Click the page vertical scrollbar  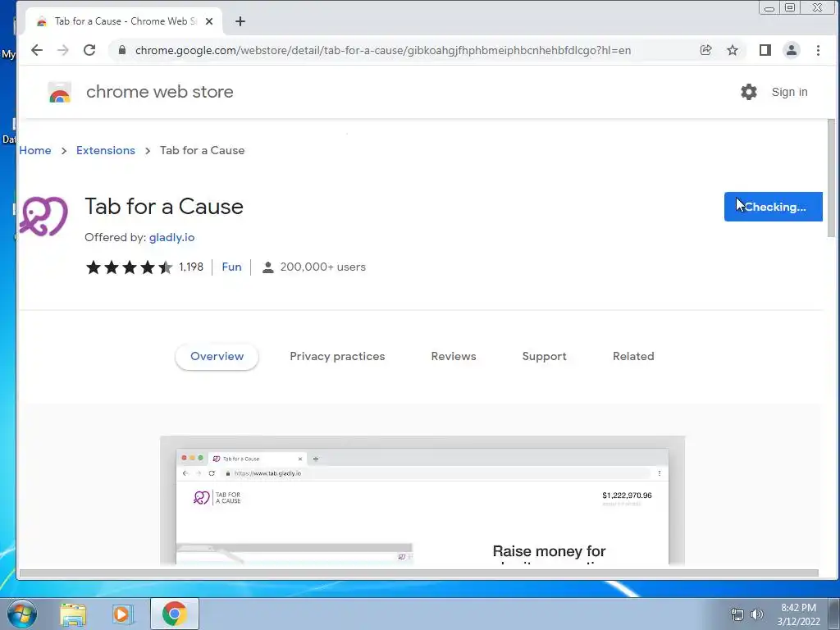pos(831,178)
